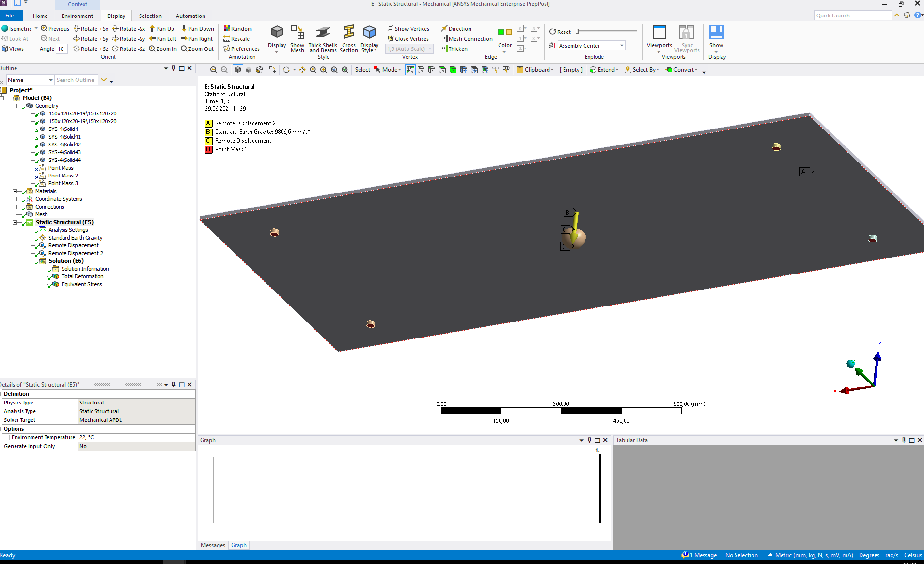Image resolution: width=924 pixels, height=564 pixels.
Task: Toggle Mesh Connection edge display
Action: coord(467,39)
